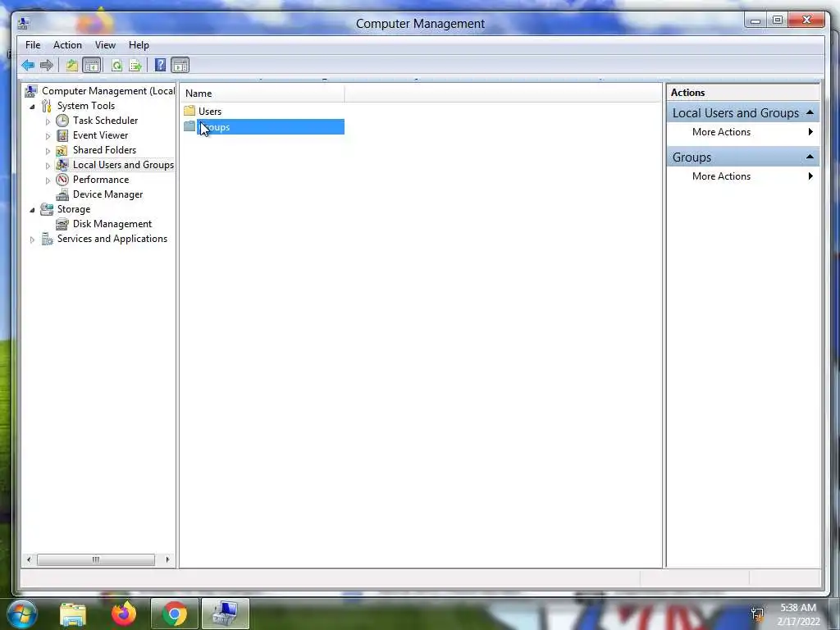Click the Computer Management root icon

(31, 91)
